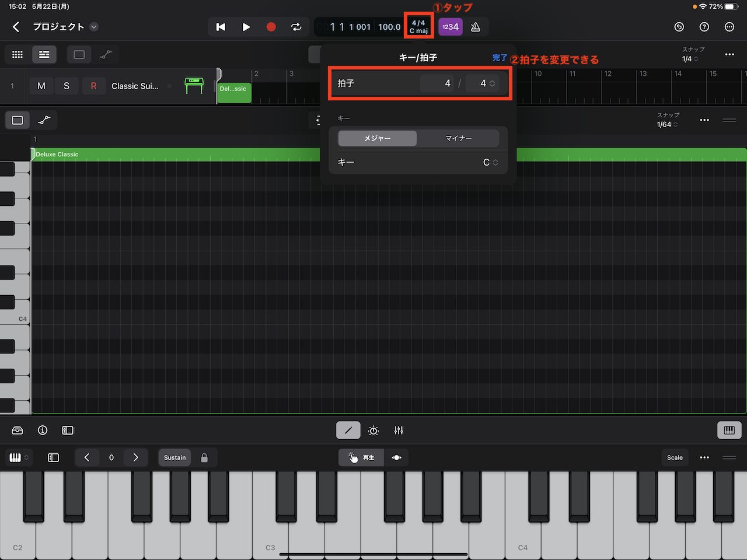
Task: Start playback with the Play button
Action: (246, 27)
